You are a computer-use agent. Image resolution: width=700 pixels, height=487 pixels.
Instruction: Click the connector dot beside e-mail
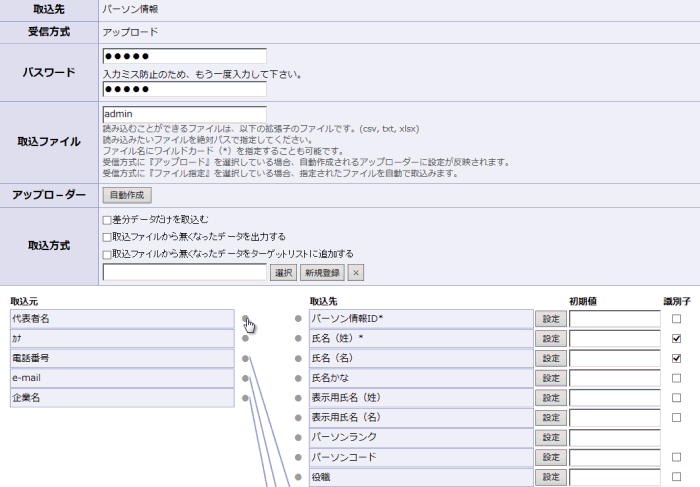pyautogui.click(x=245, y=378)
